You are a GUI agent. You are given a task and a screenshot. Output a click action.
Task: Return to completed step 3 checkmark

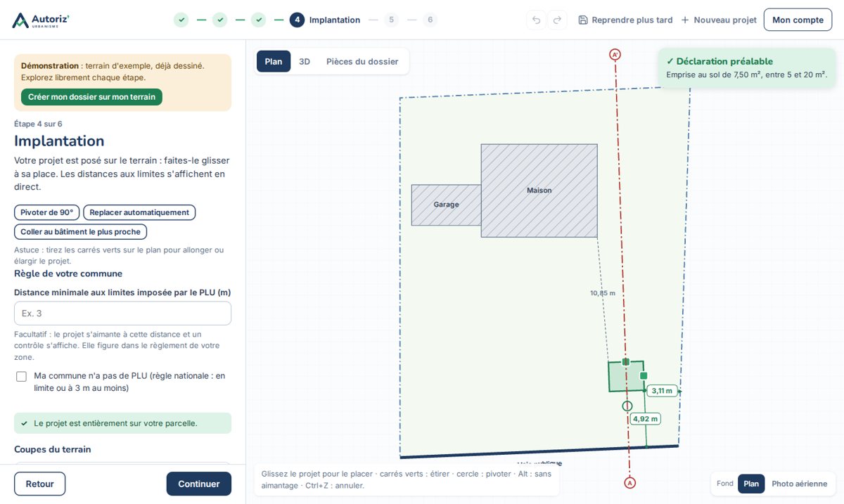tap(259, 20)
